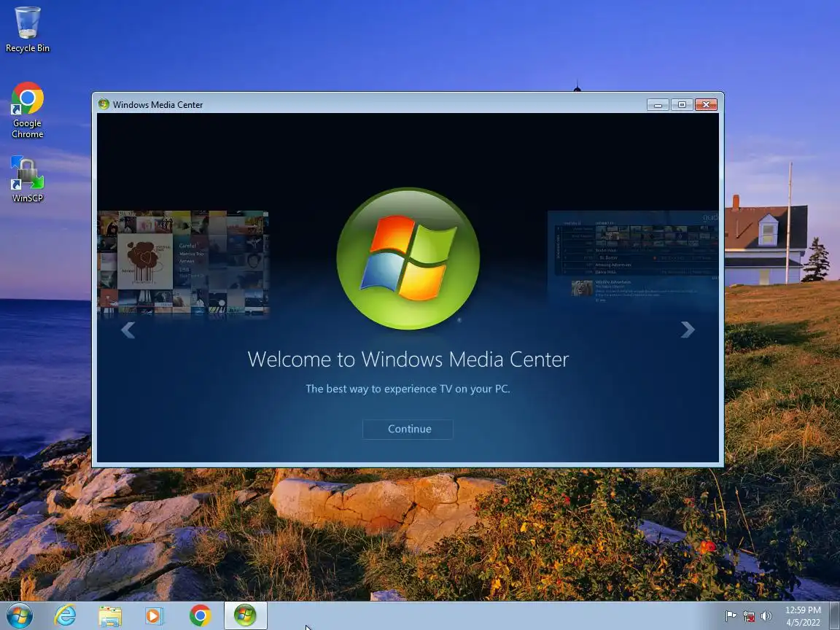Open Windows Explorer from the taskbar
Screen dimensions: 840x630
pyautogui.click(x=110, y=616)
